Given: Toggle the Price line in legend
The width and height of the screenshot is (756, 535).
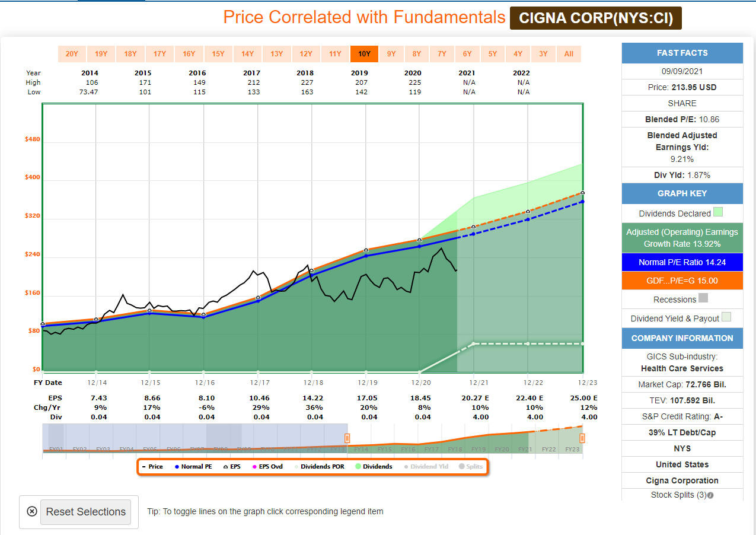Looking at the screenshot, I should pyautogui.click(x=153, y=467).
